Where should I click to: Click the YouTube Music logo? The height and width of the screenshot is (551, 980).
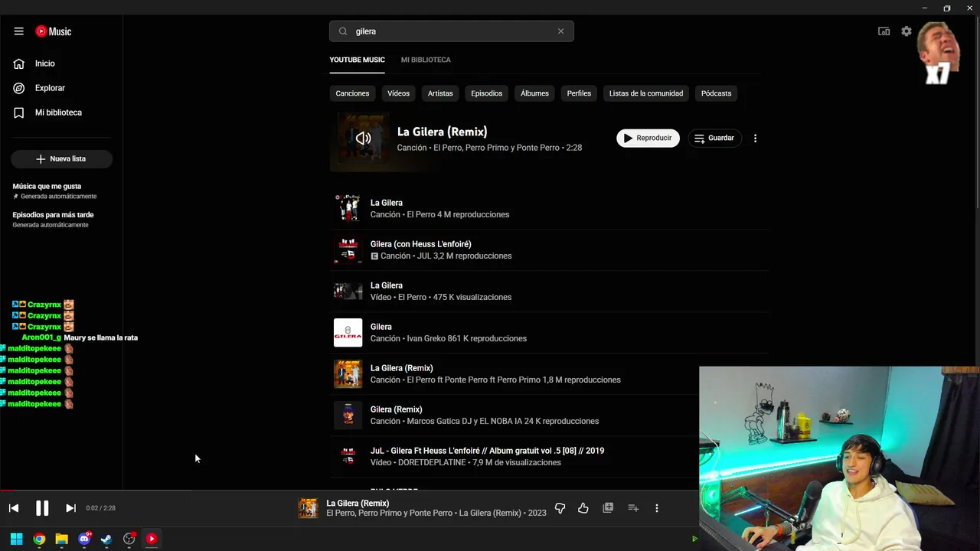pos(53,31)
